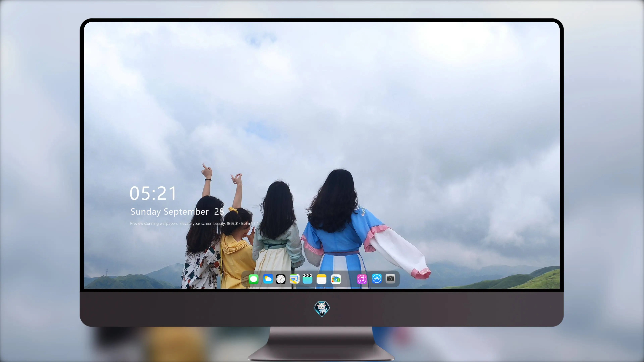Viewport: 644px width, 362px height.
Task: Open the Camera app in the dock
Action: pos(390,279)
